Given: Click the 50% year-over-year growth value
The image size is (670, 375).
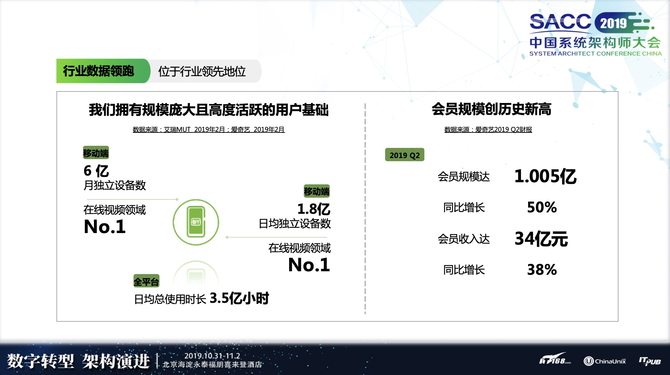Looking at the screenshot, I should click(x=542, y=208).
